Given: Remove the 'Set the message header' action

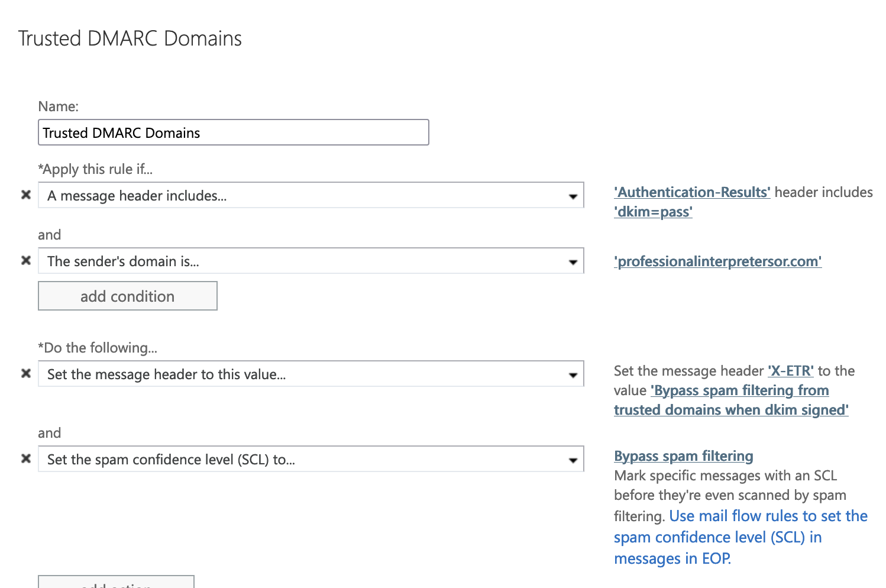Looking at the screenshot, I should (x=25, y=373).
